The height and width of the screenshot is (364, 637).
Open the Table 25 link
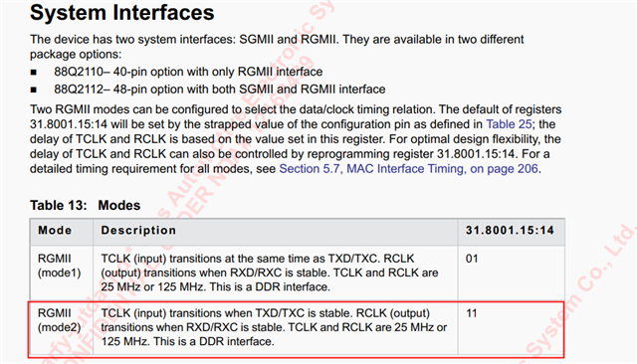click(x=509, y=124)
